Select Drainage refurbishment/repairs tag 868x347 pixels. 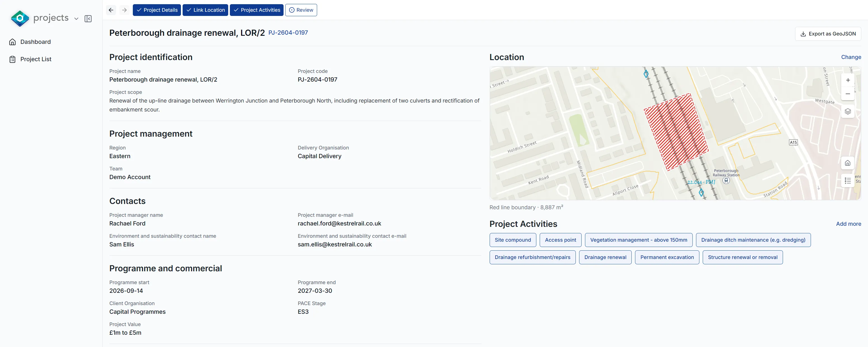pyautogui.click(x=532, y=258)
